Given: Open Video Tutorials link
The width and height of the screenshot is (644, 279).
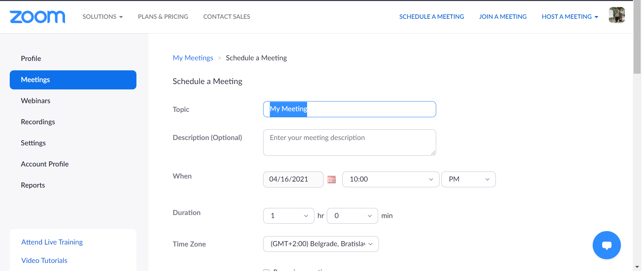Looking at the screenshot, I should tap(44, 261).
